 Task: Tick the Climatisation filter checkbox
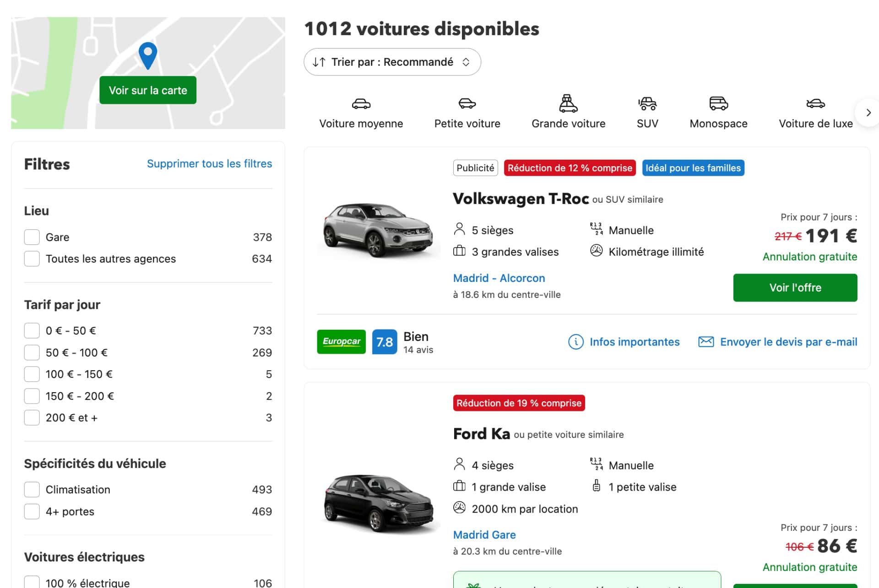tap(32, 490)
